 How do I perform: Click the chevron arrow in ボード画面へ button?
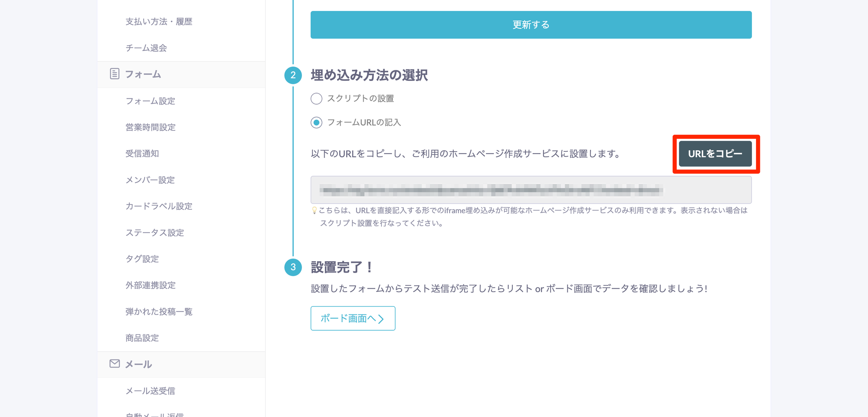pyautogui.click(x=381, y=319)
